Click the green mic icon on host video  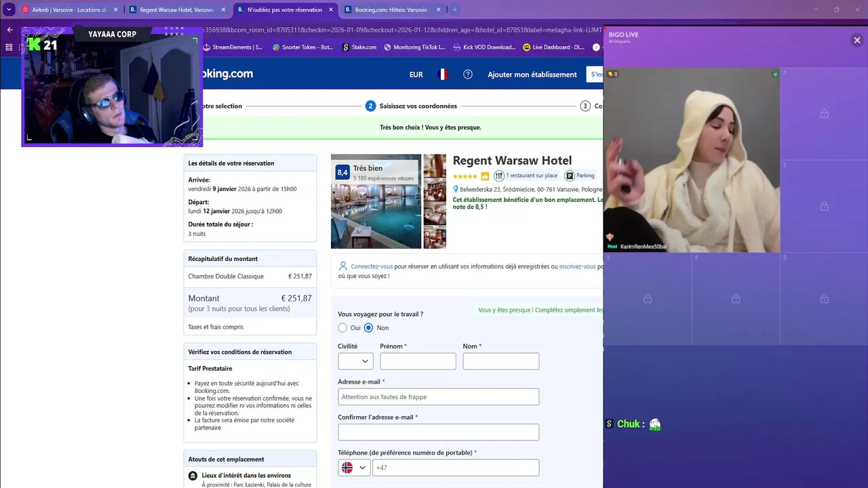[x=775, y=74]
